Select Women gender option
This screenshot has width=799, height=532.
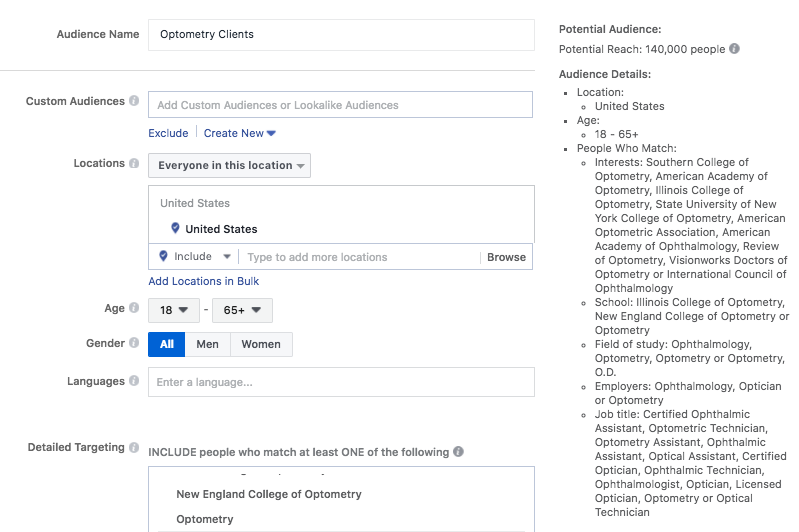pyautogui.click(x=261, y=344)
